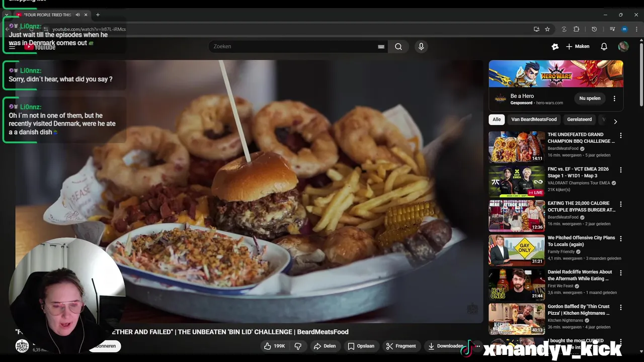Viewport: 644px width, 362px height.
Task: Open the Chrome extensions puzzle icon
Action: pos(577,29)
